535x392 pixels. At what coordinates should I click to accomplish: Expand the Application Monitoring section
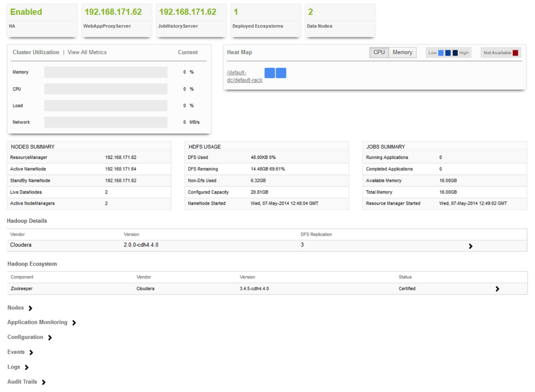42,323
